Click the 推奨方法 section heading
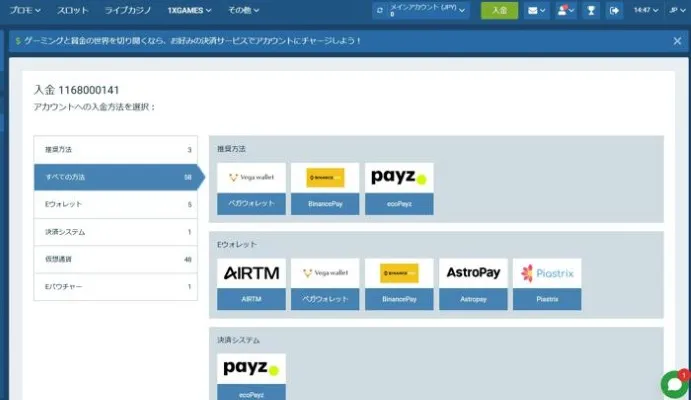 click(x=231, y=149)
